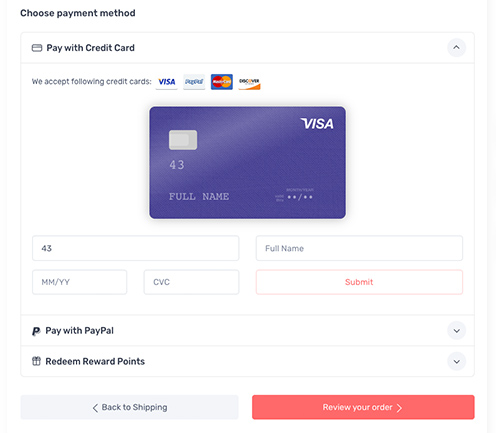Image resolution: width=496 pixels, height=433 pixels.
Task: Click the Full Name input field
Action: pyautogui.click(x=359, y=248)
